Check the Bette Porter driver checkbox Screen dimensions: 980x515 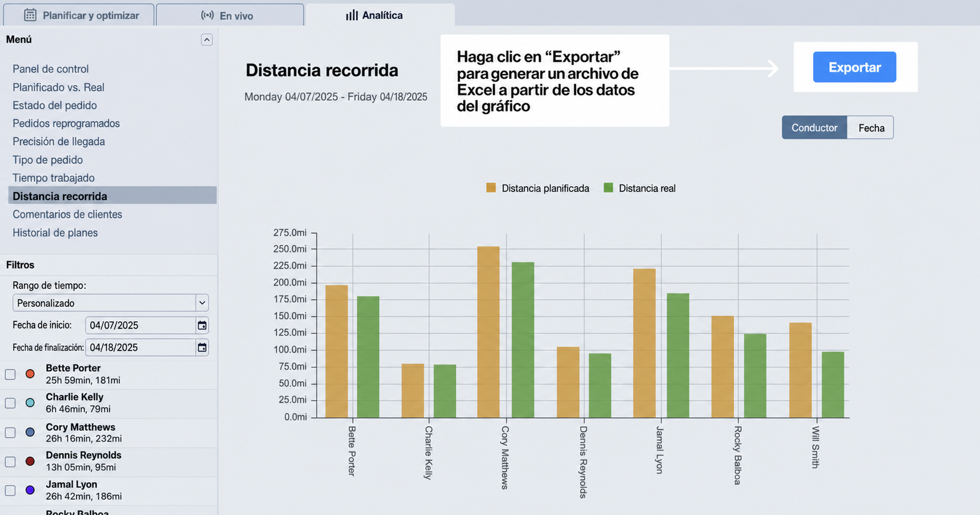(x=10, y=374)
